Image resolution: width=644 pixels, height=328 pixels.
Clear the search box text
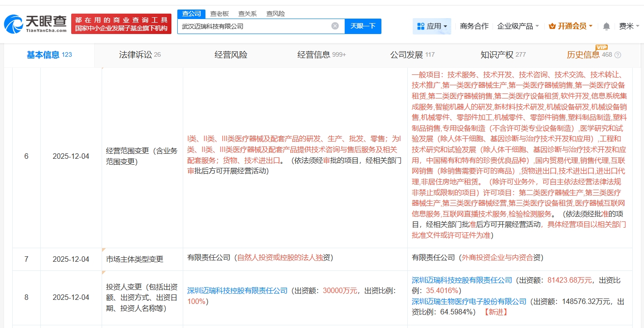[x=335, y=26]
